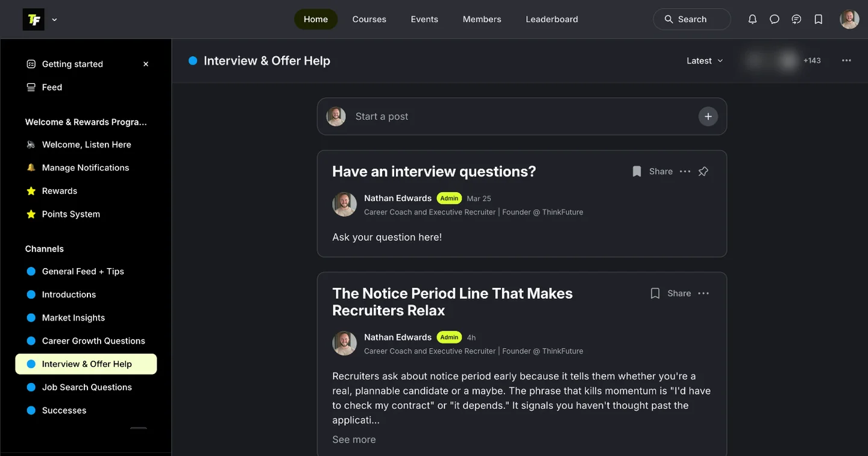The height and width of the screenshot is (456, 868).
Task: Click the megaphone icon beside Welcome, Listen Here
Action: (31, 145)
